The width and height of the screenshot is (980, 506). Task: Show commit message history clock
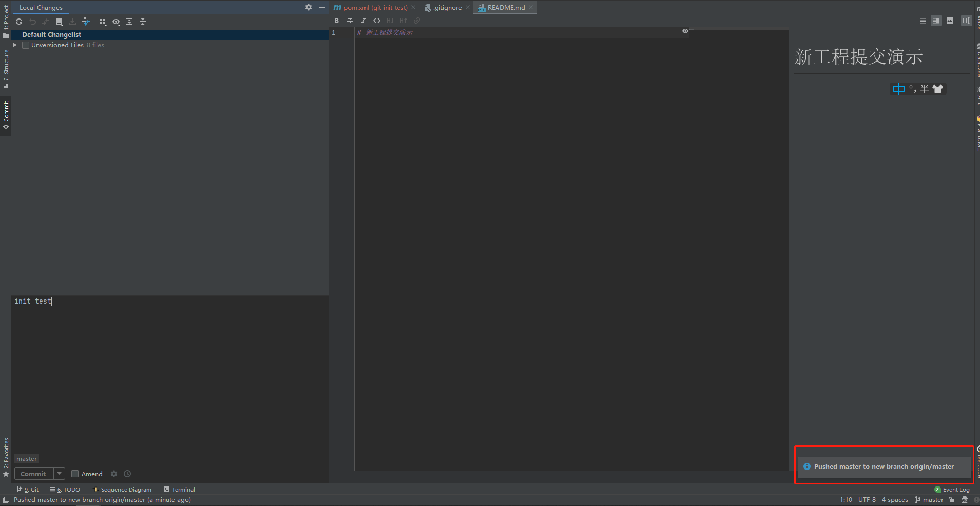click(127, 474)
